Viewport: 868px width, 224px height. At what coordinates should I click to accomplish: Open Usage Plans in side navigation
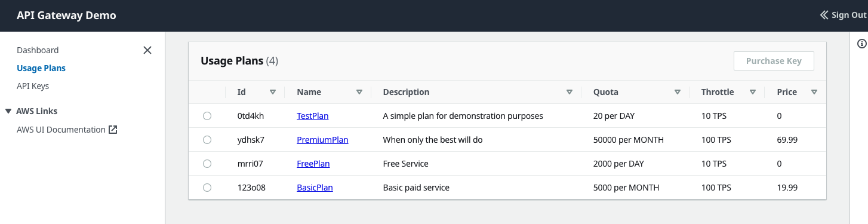coord(41,68)
